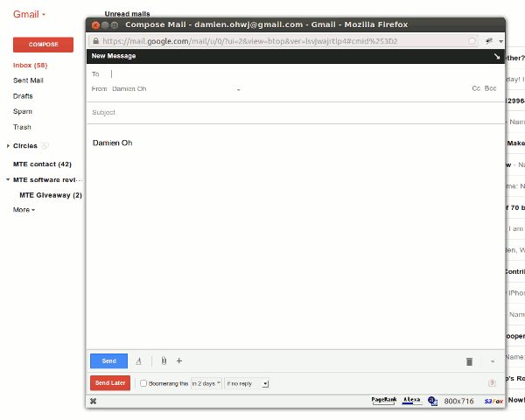525x420 pixels.
Task: Add Bcc recipients field
Action: pyautogui.click(x=491, y=88)
